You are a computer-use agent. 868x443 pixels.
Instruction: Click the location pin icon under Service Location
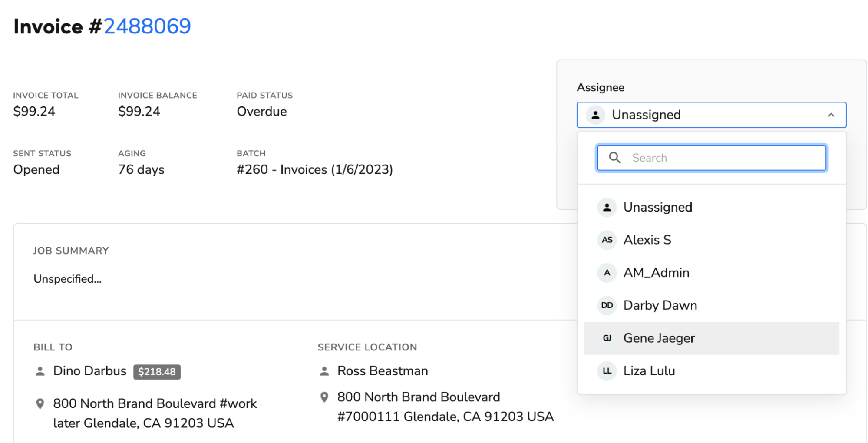325,397
